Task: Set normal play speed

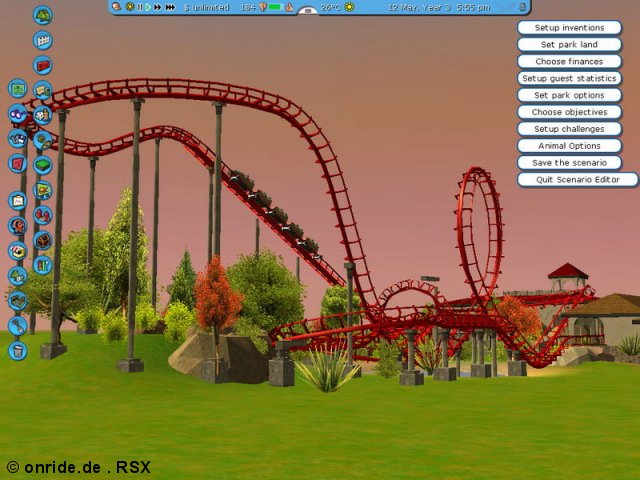Action: click(148, 7)
